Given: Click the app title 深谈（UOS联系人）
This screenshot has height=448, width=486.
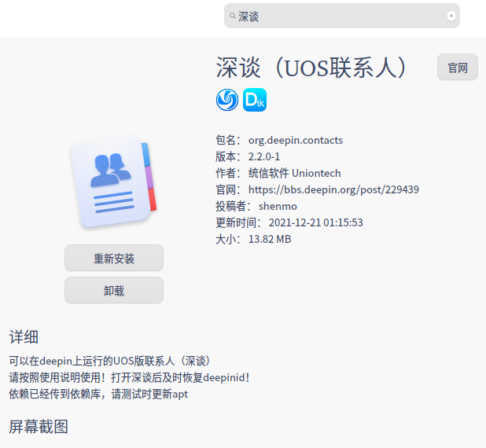Looking at the screenshot, I should [311, 68].
